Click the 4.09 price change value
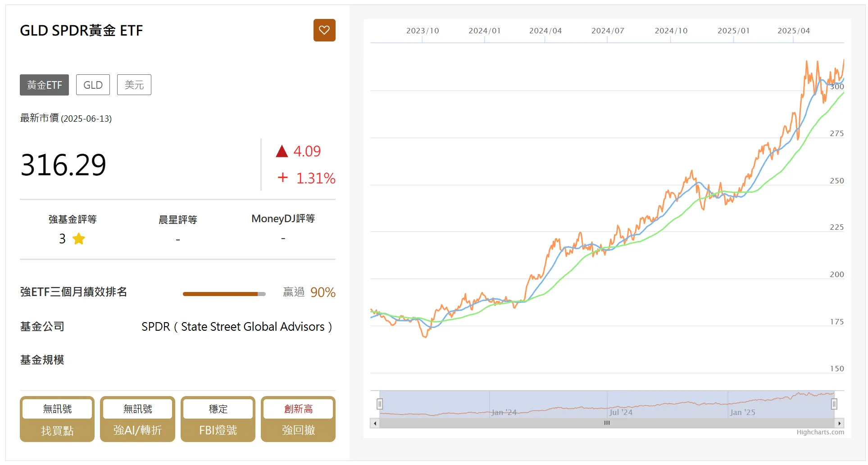868x465 pixels. coord(307,151)
